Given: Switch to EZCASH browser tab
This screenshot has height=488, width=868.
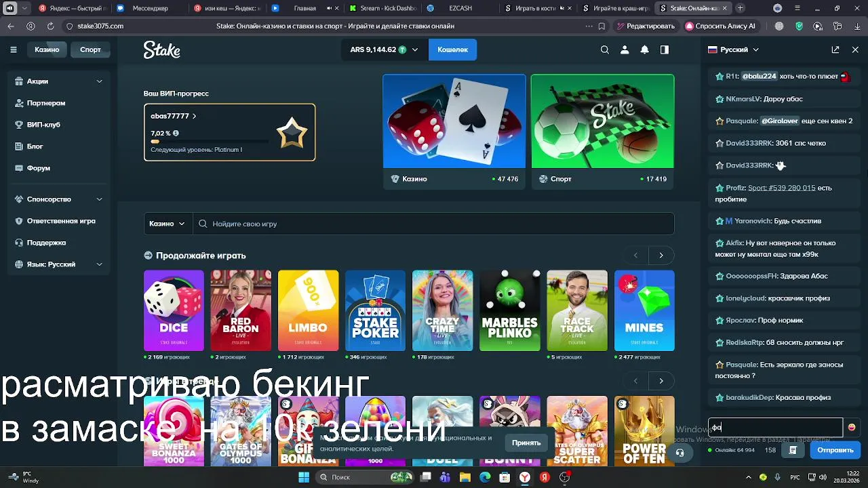Looking at the screenshot, I should click(460, 8).
